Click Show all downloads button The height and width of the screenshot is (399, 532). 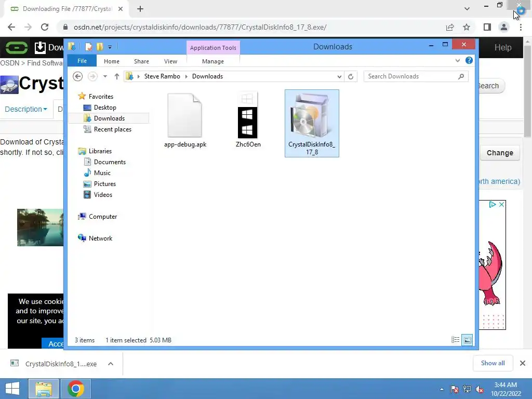pyautogui.click(x=493, y=363)
